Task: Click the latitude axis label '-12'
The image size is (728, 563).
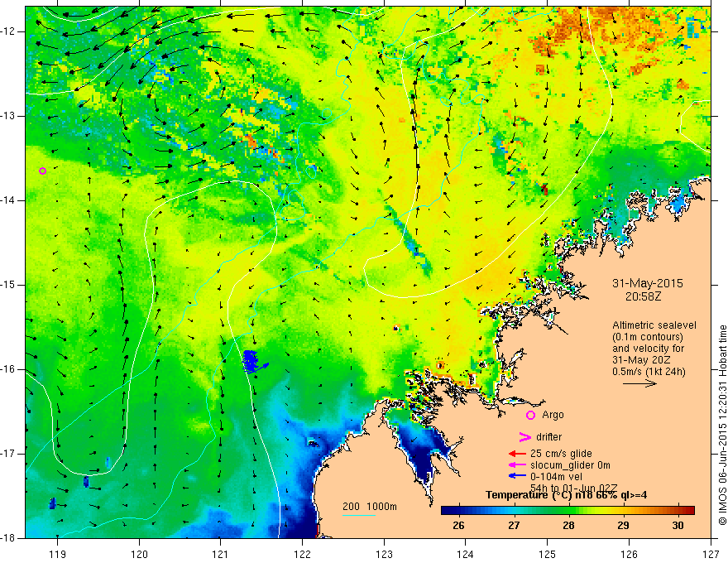Action: [8, 31]
